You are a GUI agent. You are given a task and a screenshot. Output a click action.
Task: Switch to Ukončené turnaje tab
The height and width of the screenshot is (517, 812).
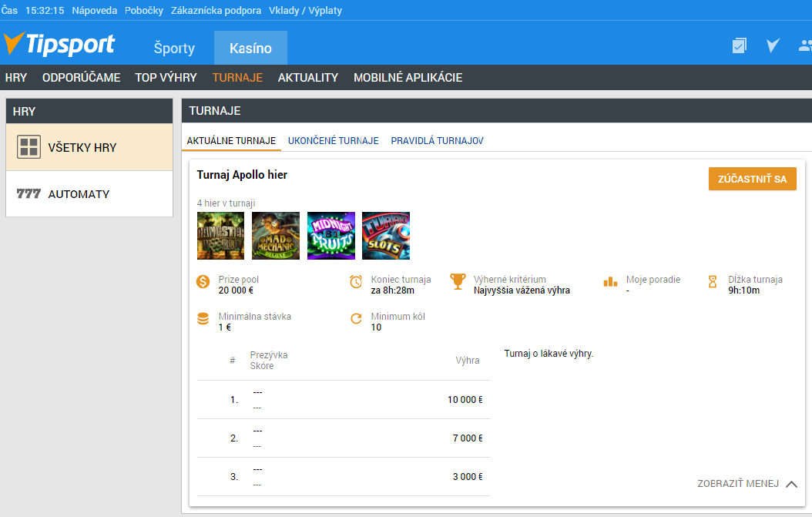[x=333, y=140]
